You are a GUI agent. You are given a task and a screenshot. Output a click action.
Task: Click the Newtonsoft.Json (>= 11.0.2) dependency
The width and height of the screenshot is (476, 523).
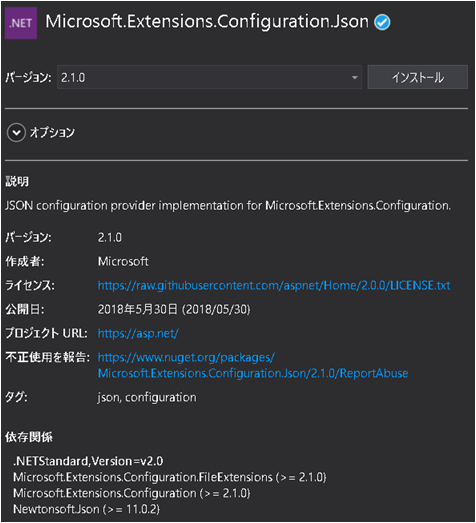click(x=87, y=509)
